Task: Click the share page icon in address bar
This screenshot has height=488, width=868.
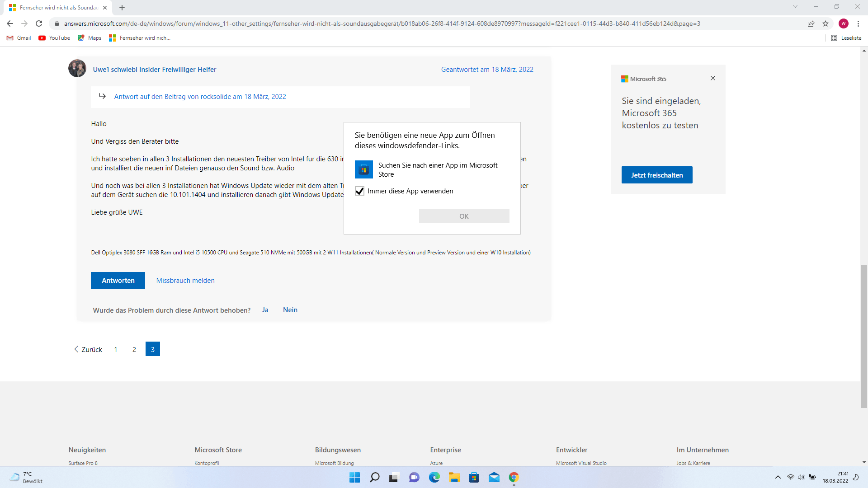Action: click(x=811, y=23)
